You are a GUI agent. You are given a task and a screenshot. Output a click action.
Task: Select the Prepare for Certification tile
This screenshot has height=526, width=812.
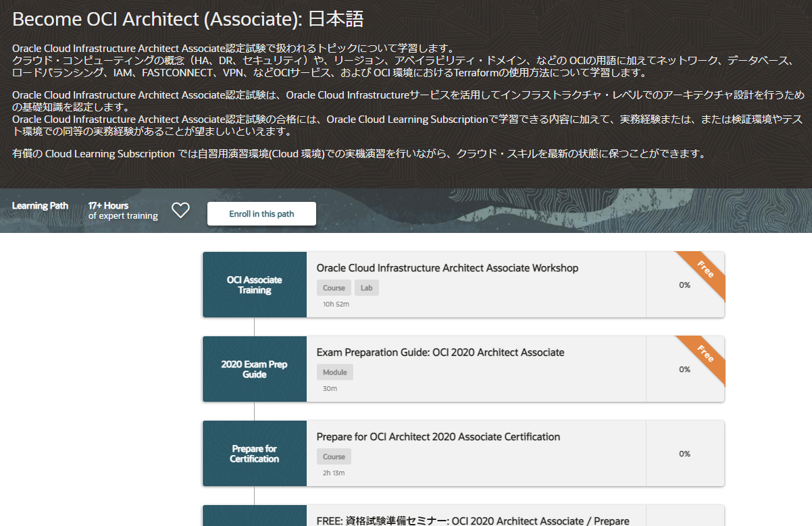tap(255, 454)
